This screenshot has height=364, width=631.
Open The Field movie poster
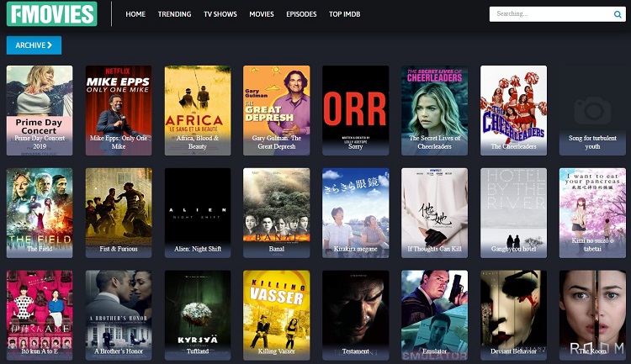[40, 213]
